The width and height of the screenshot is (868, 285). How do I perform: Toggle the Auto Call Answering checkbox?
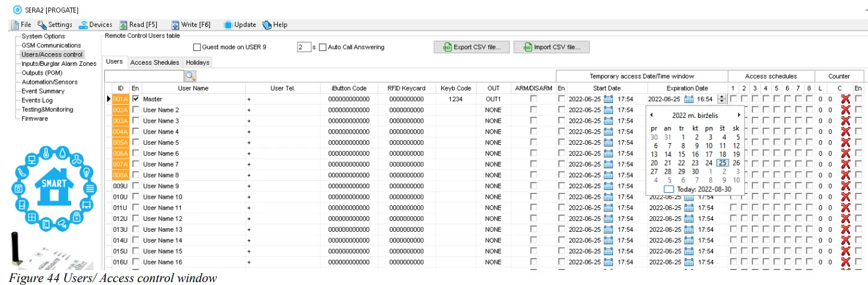(323, 47)
